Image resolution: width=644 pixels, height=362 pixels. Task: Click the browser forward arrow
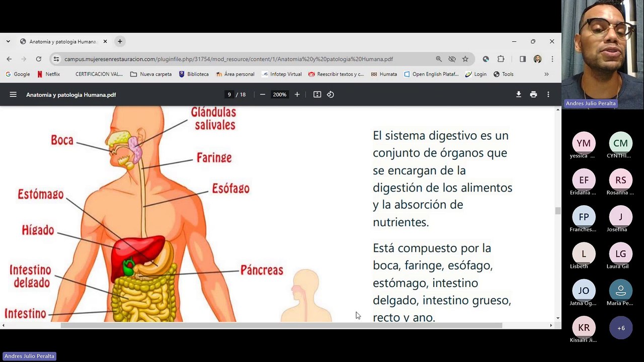pos(24,59)
